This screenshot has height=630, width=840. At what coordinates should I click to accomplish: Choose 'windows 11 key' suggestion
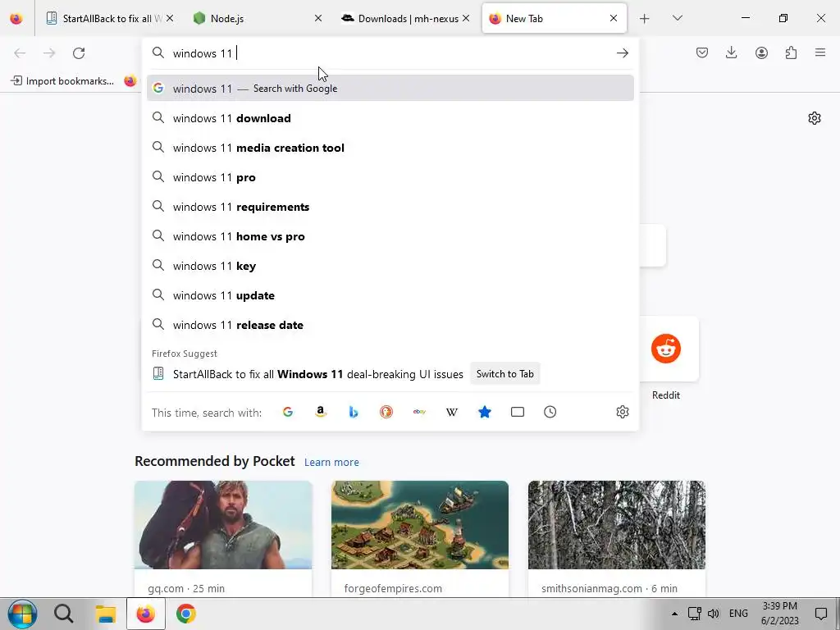tap(390, 265)
